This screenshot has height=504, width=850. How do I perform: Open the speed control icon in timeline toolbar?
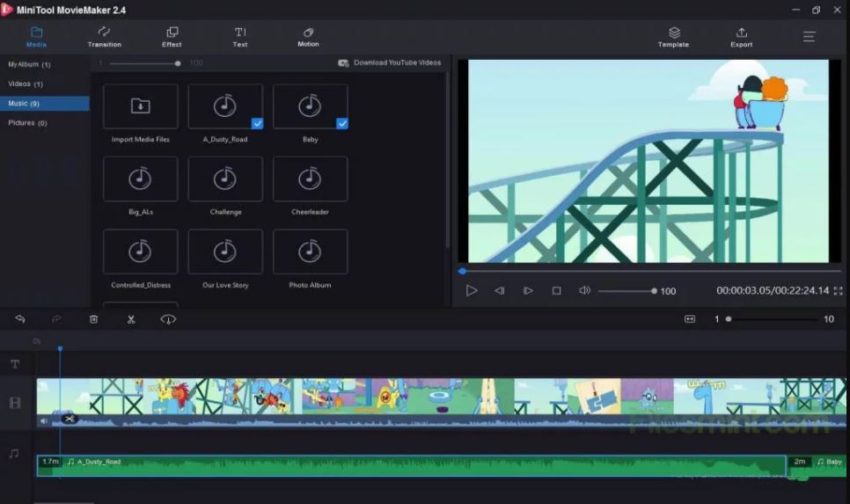168,319
